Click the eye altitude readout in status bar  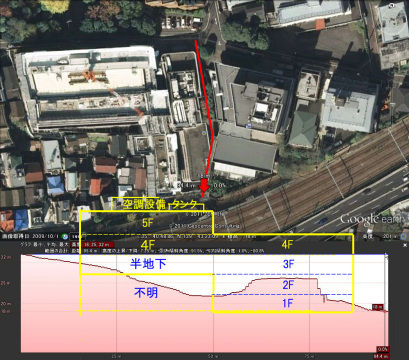tap(379, 236)
